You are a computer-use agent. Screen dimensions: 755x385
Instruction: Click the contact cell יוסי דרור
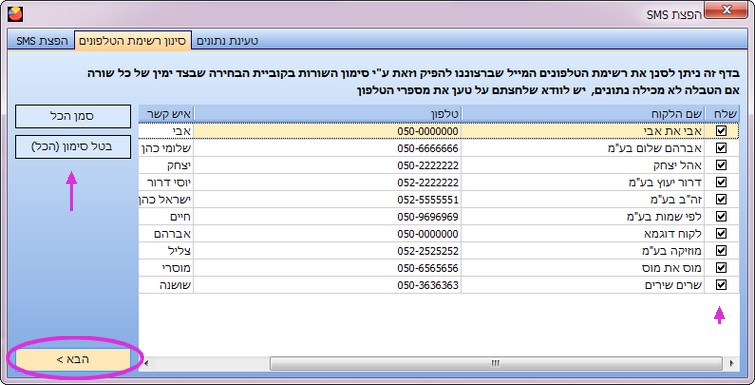click(166, 183)
